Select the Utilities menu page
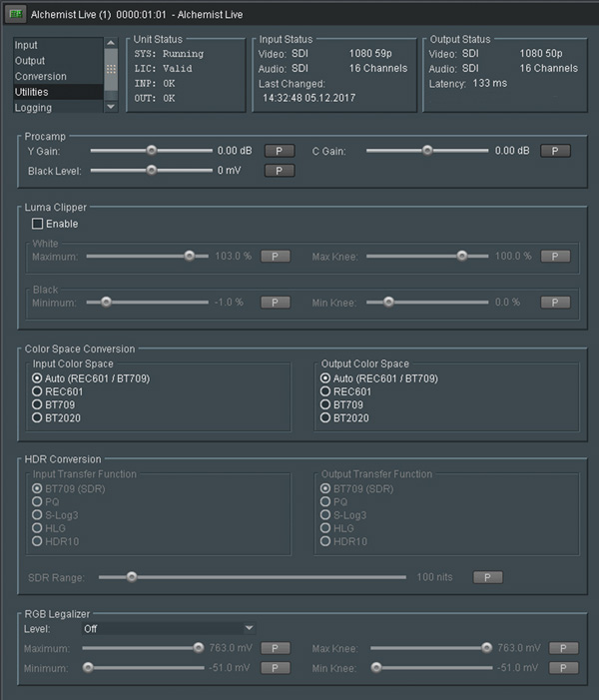This screenshot has height=700, width=599. click(58, 92)
